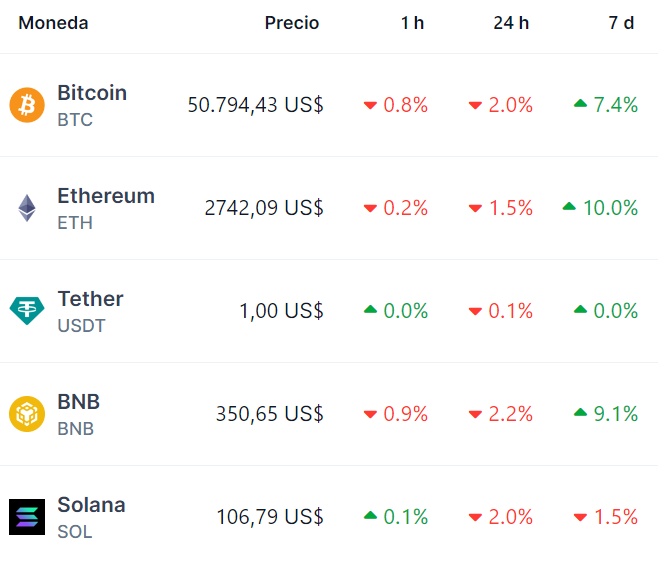Sort by the 7 d change column
Screen dimensions: 666x561
click(621, 23)
